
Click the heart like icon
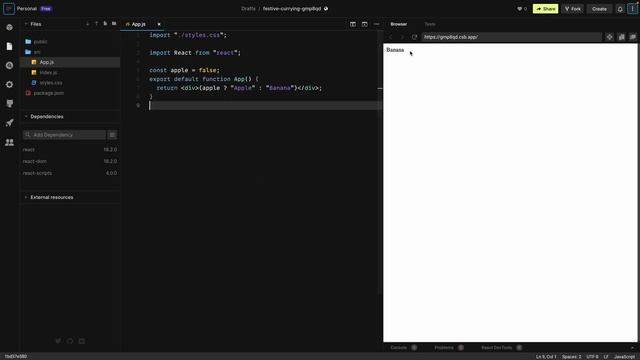(520, 9)
